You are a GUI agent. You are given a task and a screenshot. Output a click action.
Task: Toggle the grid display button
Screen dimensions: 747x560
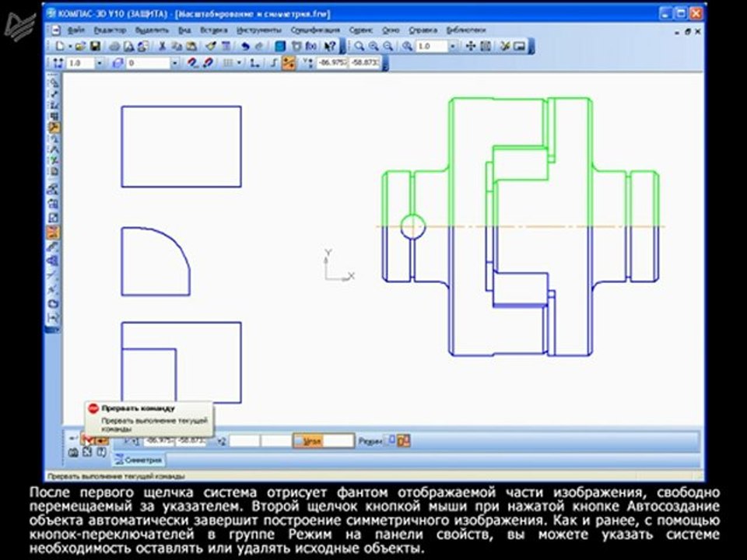[x=228, y=63]
